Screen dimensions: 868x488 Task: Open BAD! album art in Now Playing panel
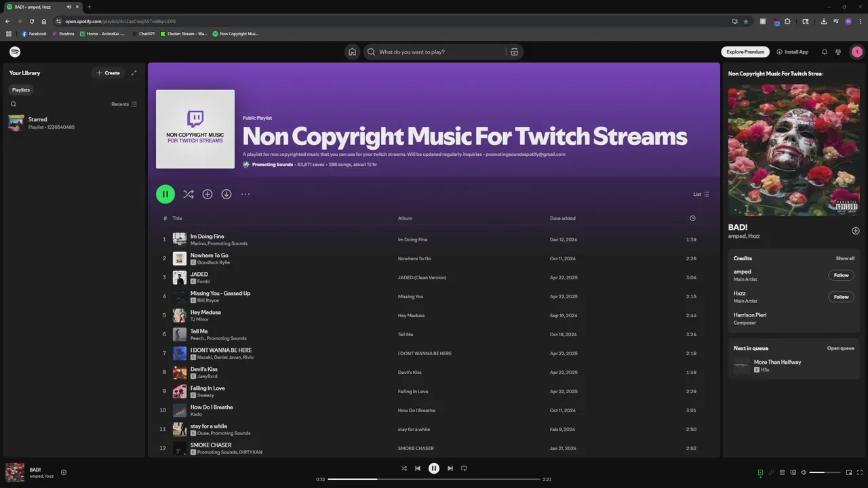pyautogui.click(x=794, y=150)
